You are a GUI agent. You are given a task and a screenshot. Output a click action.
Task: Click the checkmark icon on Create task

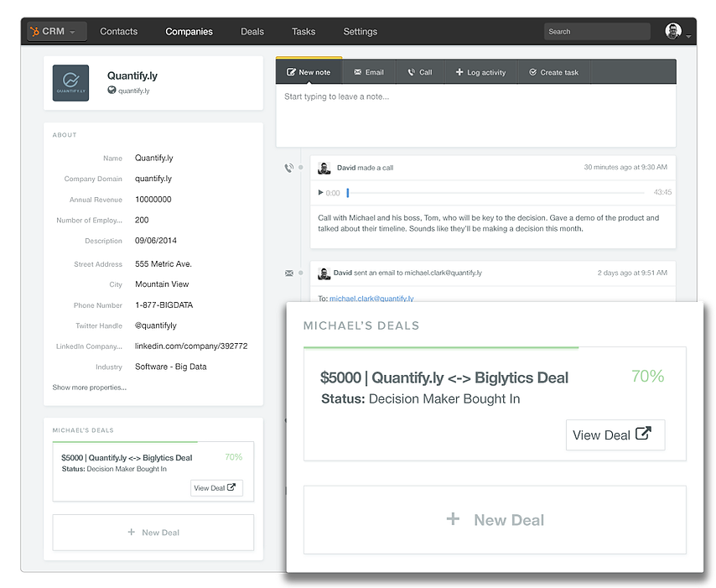point(533,72)
